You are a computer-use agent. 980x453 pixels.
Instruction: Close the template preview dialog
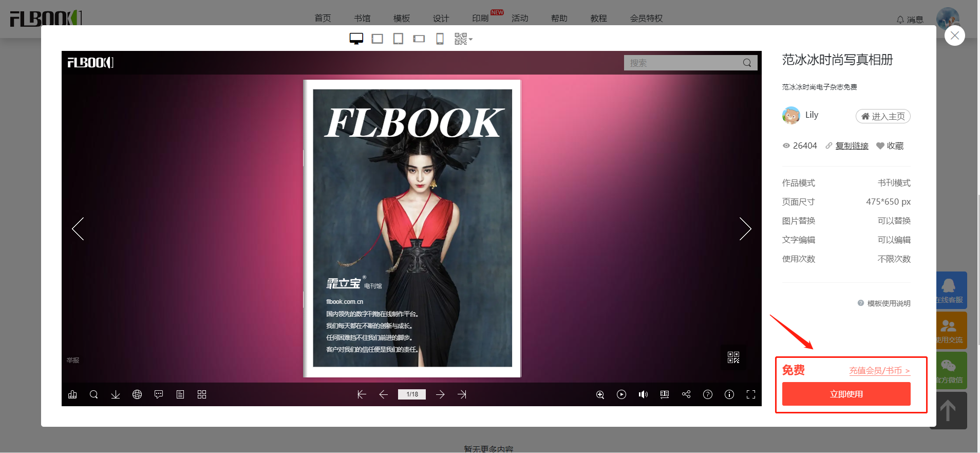(955, 35)
